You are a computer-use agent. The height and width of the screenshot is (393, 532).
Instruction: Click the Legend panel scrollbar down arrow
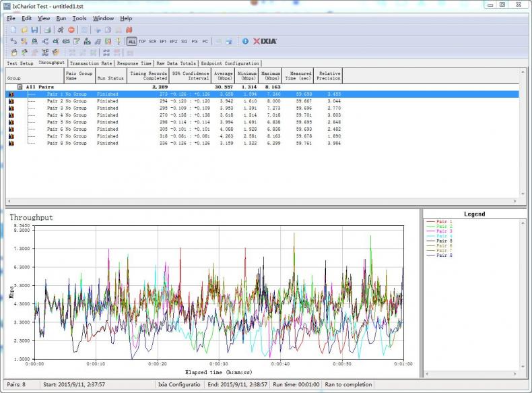coord(523,367)
